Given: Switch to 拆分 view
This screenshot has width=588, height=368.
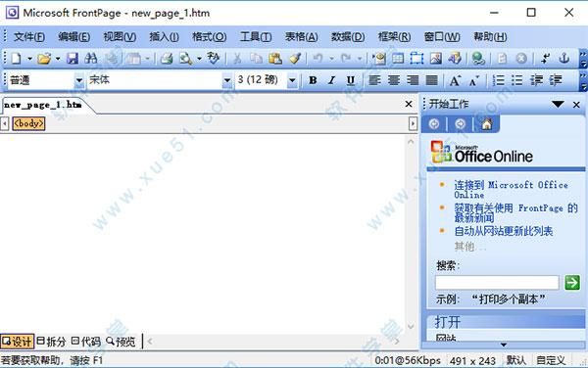Looking at the screenshot, I should coord(51,341).
